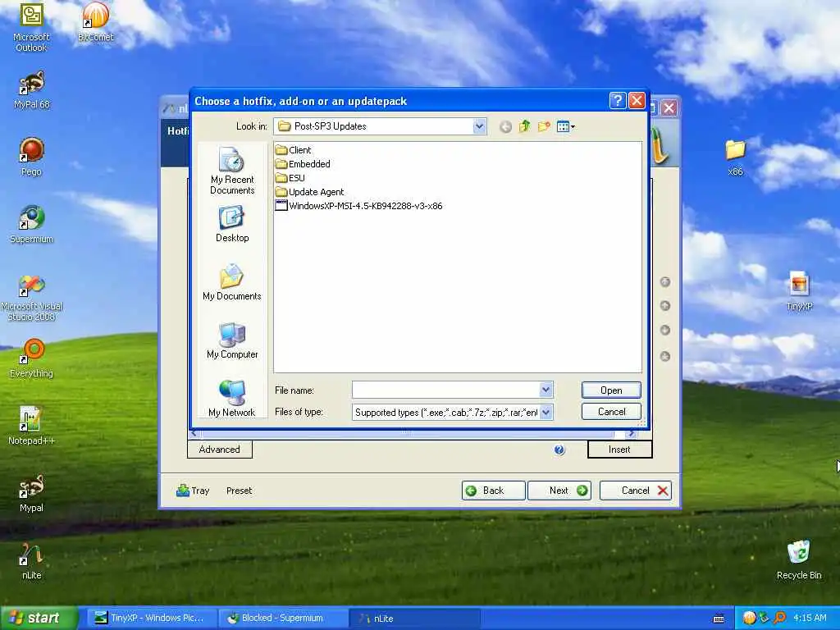Image resolution: width=840 pixels, height=630 pixels.
Task: Click the dialog help question button
Action: [618, 101]
